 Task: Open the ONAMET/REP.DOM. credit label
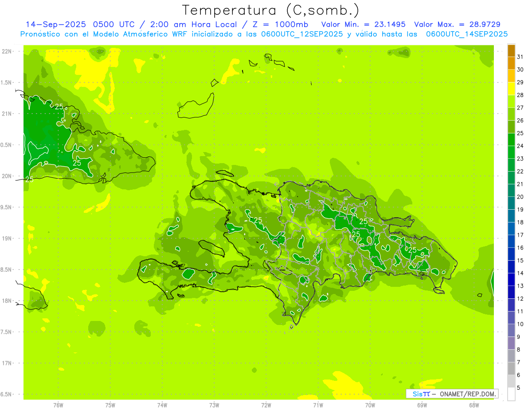point(468,394)
